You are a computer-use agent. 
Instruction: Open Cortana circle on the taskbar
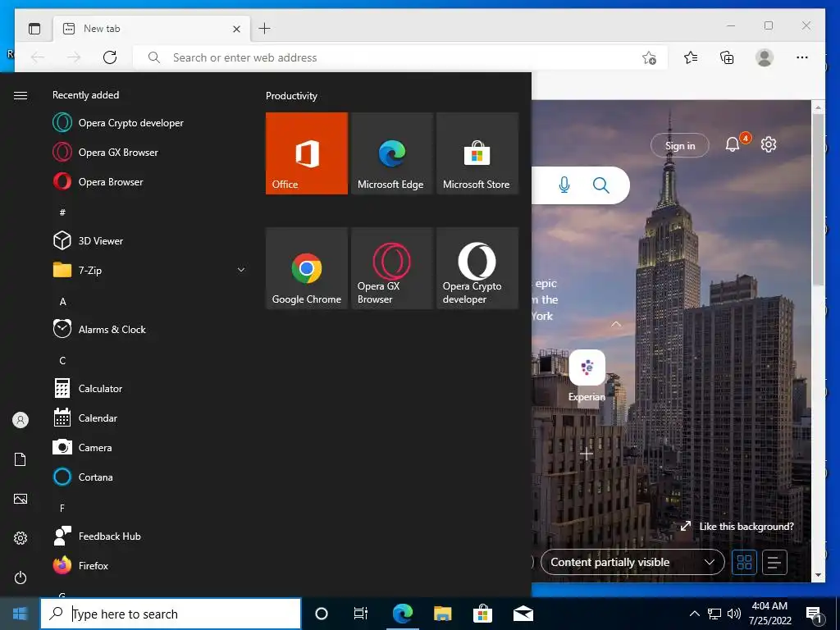(x=322, y=614)
